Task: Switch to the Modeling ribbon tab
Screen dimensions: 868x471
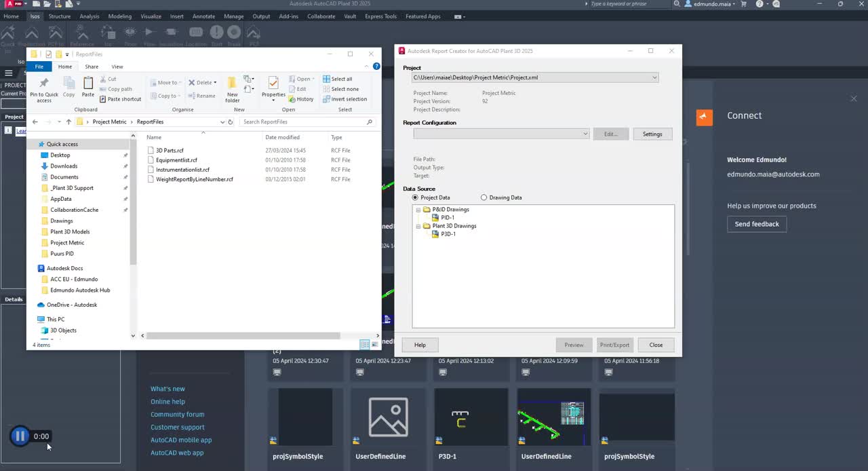Action: click(119, 16)
